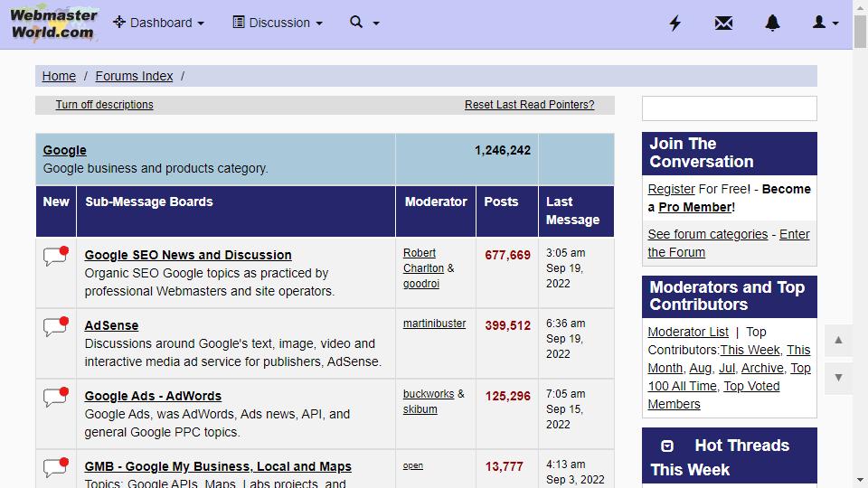868x488 pixels.
Task: Click the floating scroll-up arrow button
Action: coord(838,340)
